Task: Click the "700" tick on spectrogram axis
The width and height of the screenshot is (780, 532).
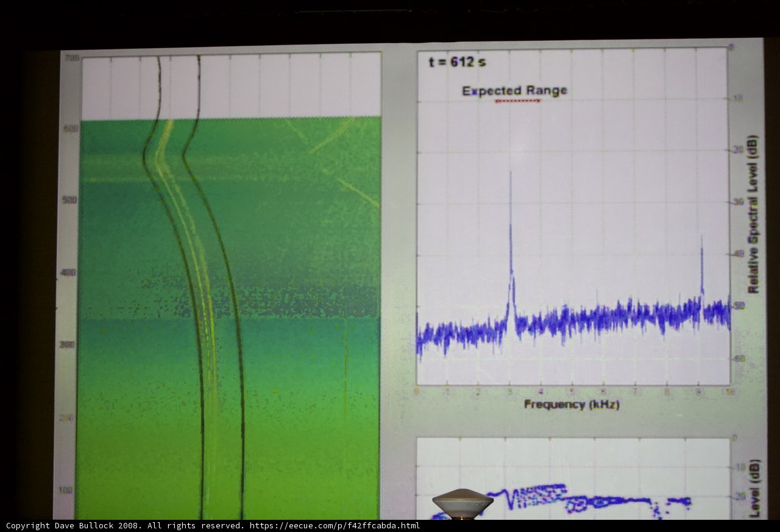Action: pyautogui.click(x=71, y=57)
